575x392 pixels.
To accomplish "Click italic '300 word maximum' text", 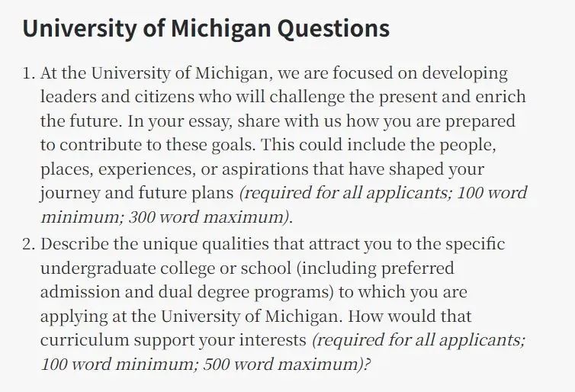I will 206,217.
